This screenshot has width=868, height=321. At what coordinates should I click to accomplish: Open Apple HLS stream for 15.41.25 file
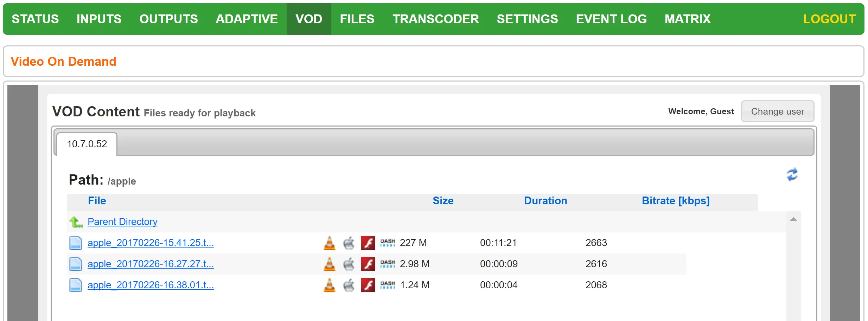(x=349, y=243)
